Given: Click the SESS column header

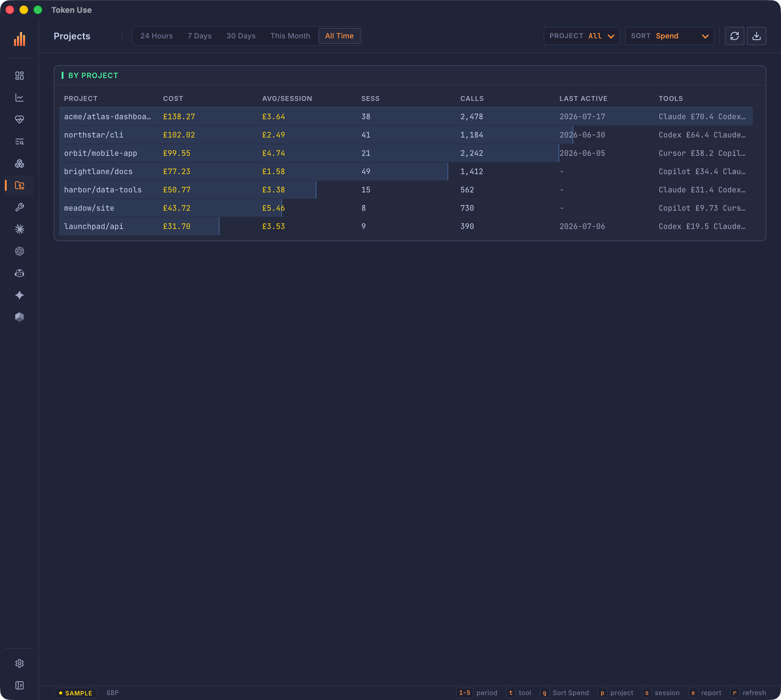Looking at the screenshot, I should (x=370, y=98).
